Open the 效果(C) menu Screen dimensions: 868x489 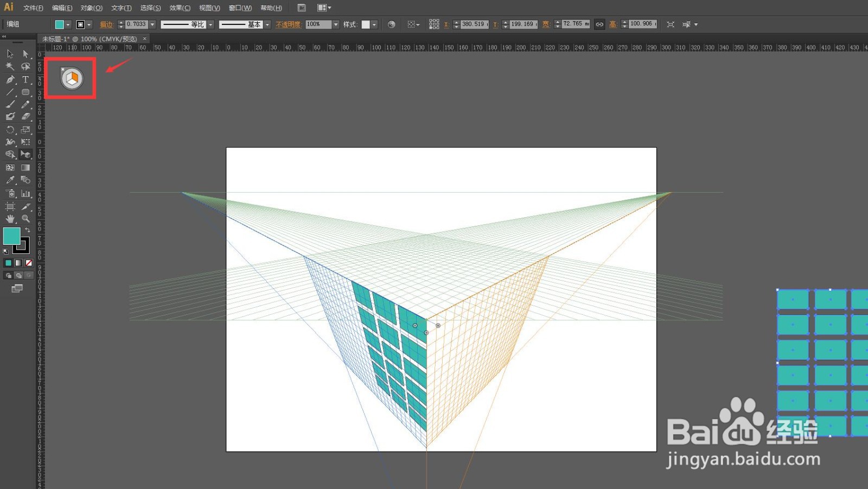(x=180, y=8)
